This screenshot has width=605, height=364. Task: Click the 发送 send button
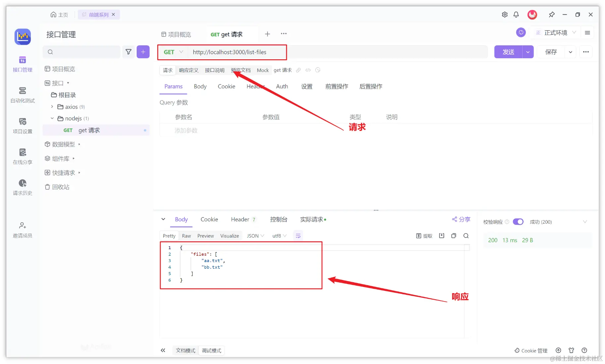click(508, 52)
